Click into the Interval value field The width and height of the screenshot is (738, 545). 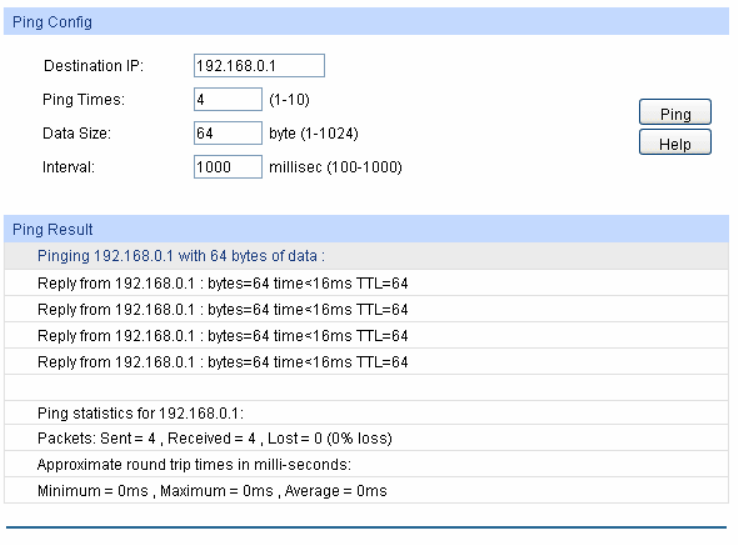tap(227, 167)
